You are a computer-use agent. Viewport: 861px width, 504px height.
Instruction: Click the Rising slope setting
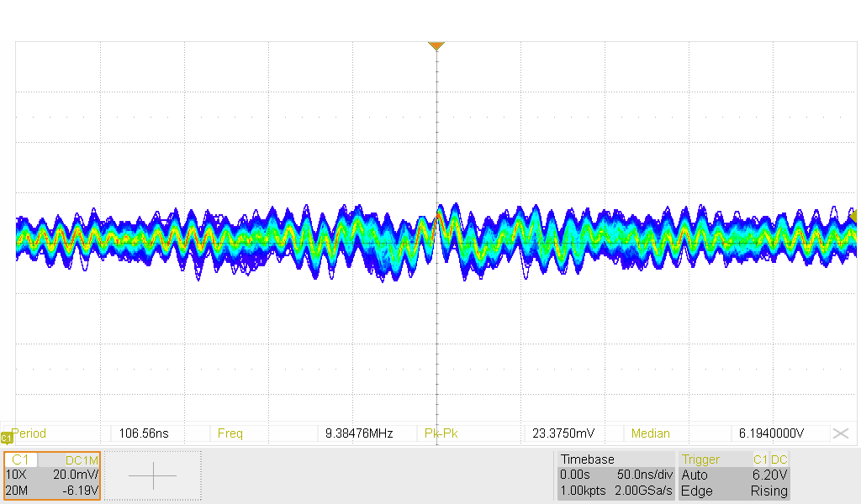pos(769,491)
